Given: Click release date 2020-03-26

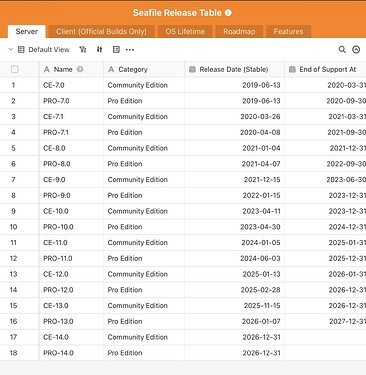Looking at the screenshot, I should pyautogui.click(x=260, y=117).
